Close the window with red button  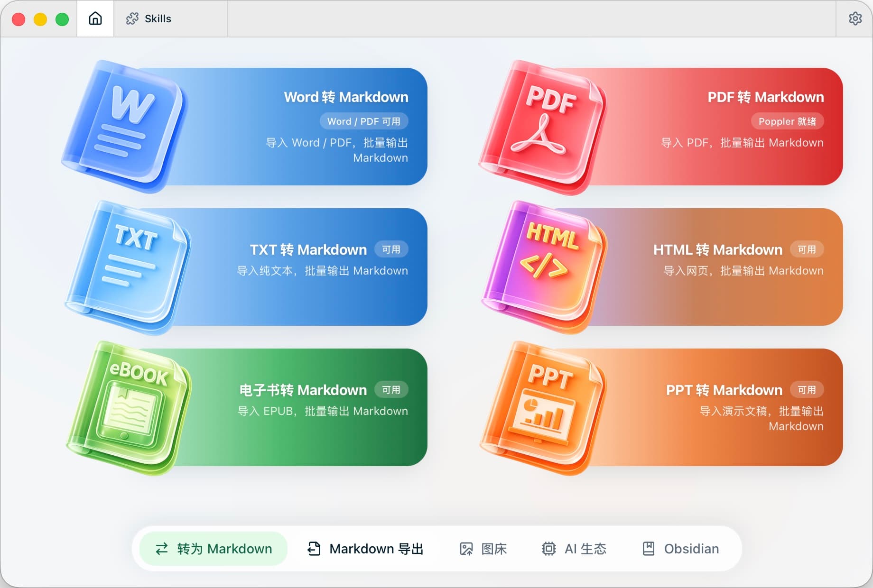click(x=19, y=19)
